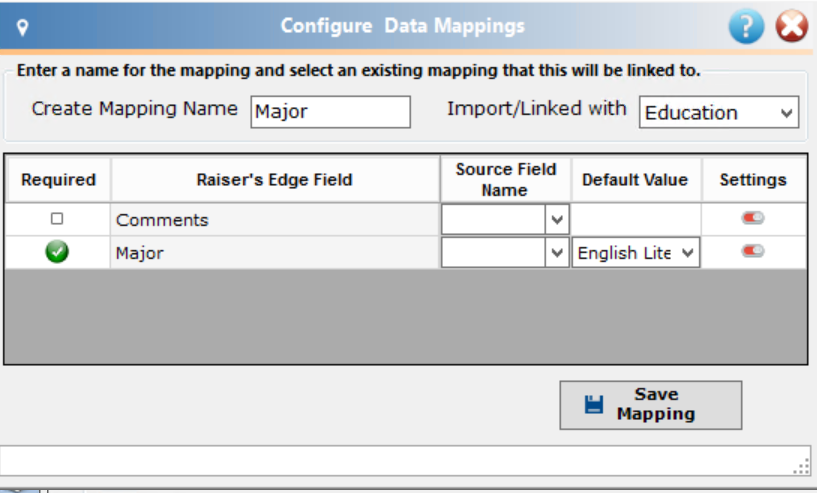Click the Create Mapping Name text field
Image resolution: width=817 pixels, height=493 pixels.
330,112
